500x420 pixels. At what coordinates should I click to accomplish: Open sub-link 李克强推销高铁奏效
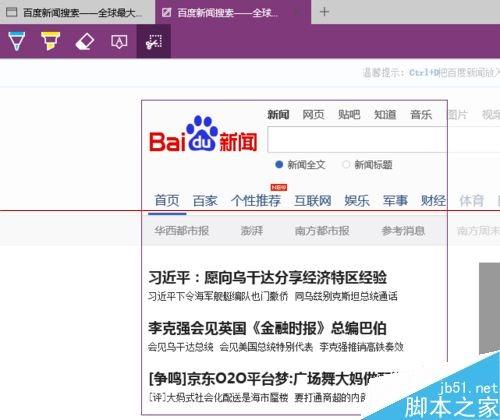point(362,347)
